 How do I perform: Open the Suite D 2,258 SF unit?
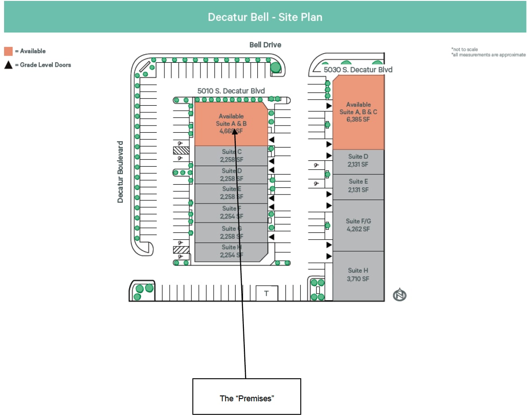pyautogui.click(x=231, y=174)
